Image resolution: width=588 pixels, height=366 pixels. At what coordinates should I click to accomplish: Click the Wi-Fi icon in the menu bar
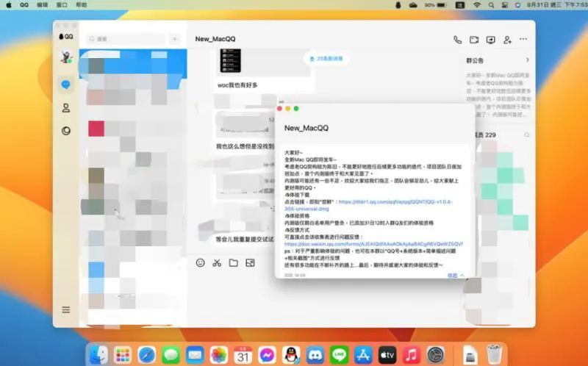coord(476,5)
